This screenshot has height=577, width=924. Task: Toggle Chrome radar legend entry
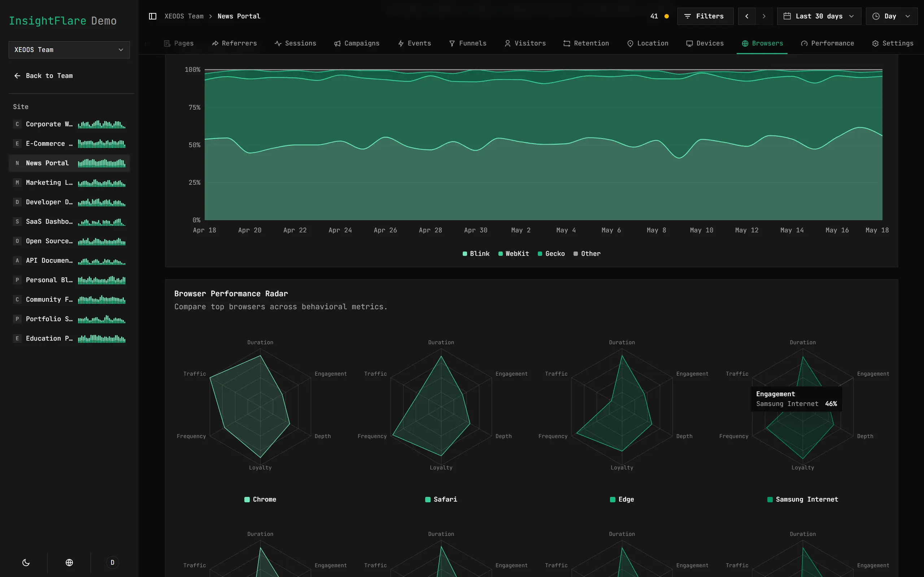[260, 499]
